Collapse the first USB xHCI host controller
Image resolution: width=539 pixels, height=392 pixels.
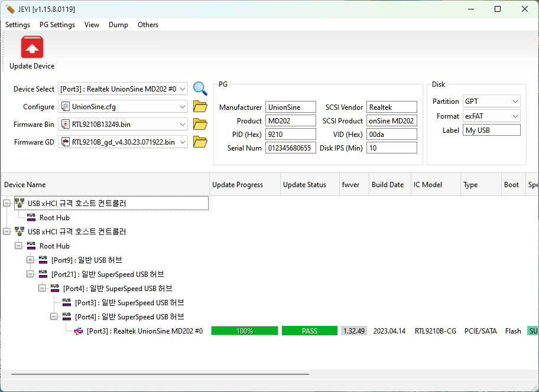(7, 203)
